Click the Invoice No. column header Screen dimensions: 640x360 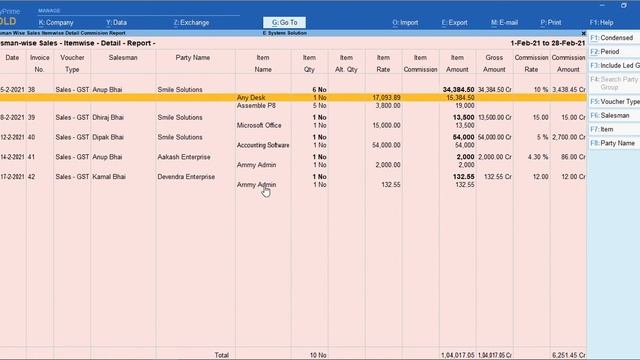[x=39, y=63]
